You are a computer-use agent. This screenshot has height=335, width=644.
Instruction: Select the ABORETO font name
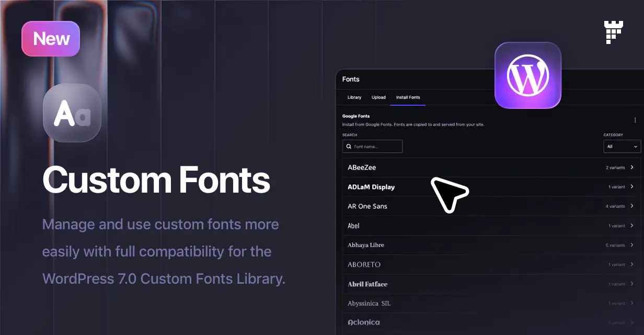click(364, 264)
